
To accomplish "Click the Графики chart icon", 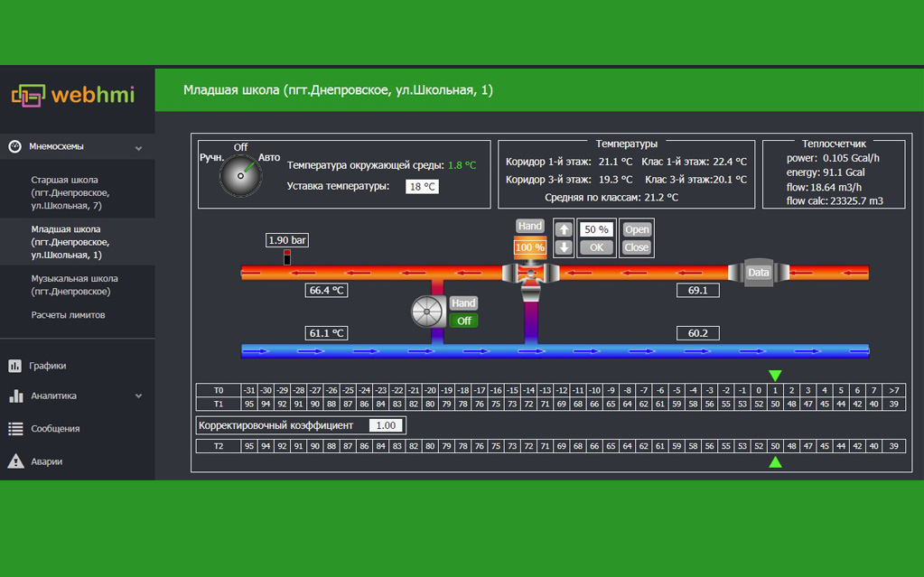I will tap(15, 366).
